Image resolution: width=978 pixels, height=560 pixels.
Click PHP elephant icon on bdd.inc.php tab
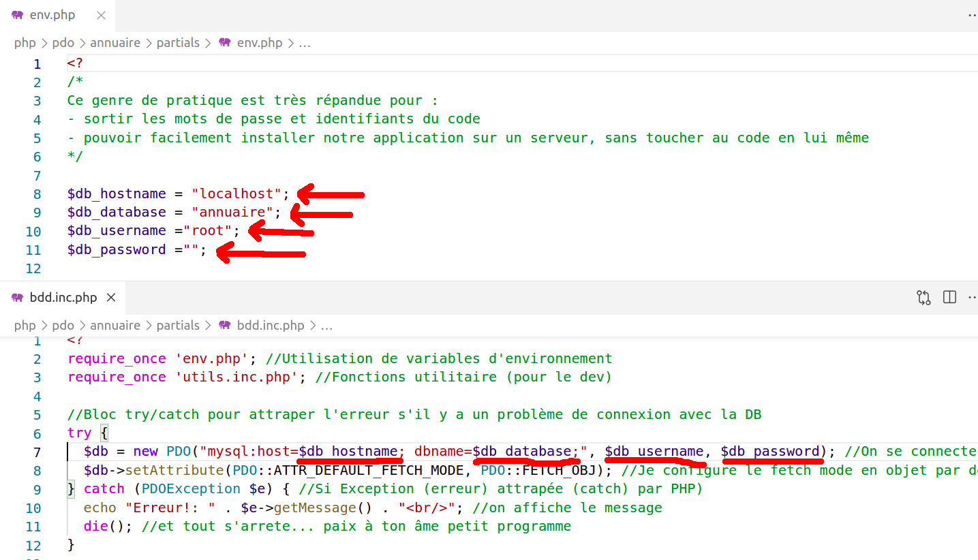[18, 298]
